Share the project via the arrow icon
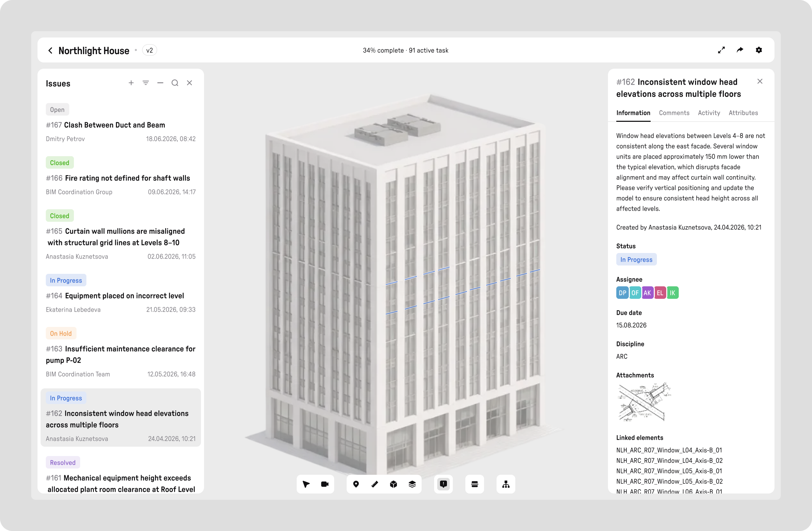Viewport: 812px width, 531px height. [x=740, y=50]
